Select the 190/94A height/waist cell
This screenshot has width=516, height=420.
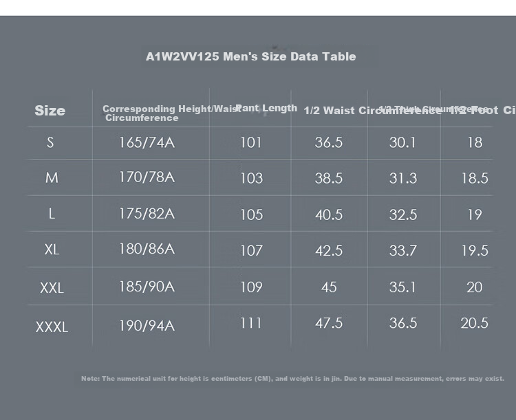pos(147,326)
